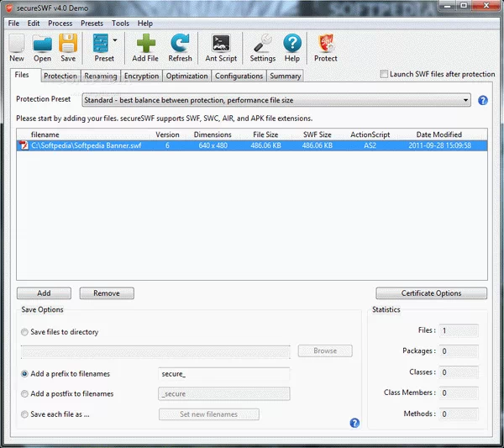
Task: Enable Launch SWF files after protection
Action: point(384,74)
